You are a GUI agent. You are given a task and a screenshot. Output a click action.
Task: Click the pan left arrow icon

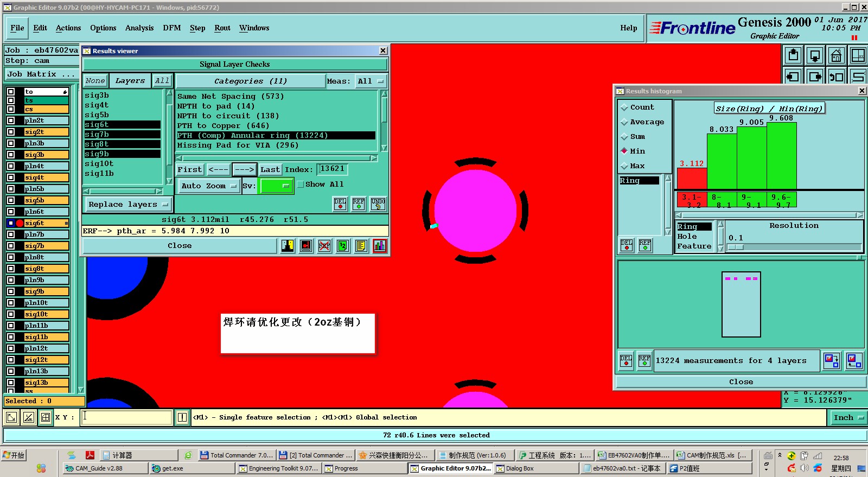(x=793, y=77)
